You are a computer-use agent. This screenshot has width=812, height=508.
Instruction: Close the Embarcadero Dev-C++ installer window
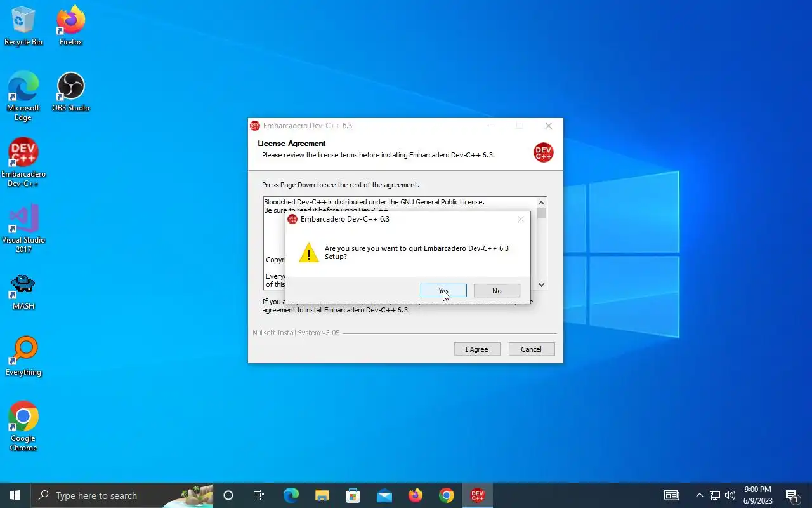(x=549, y=126)
